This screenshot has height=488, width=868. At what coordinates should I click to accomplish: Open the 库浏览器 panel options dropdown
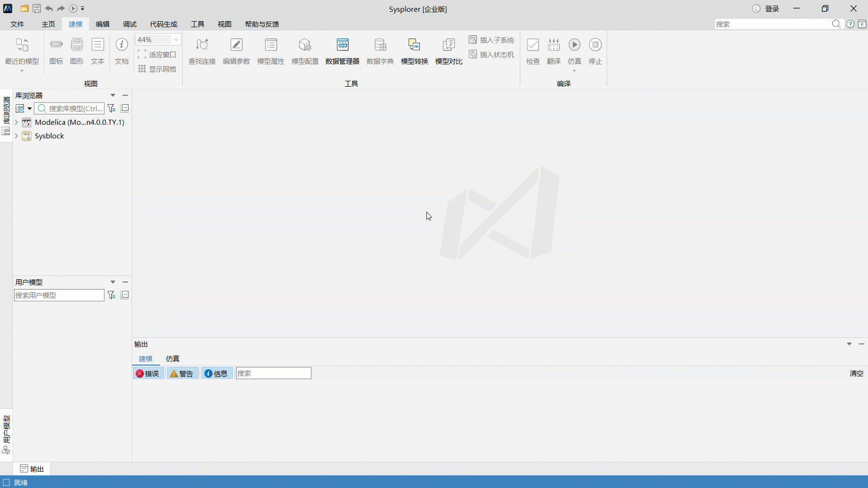[x=113, y=95]
